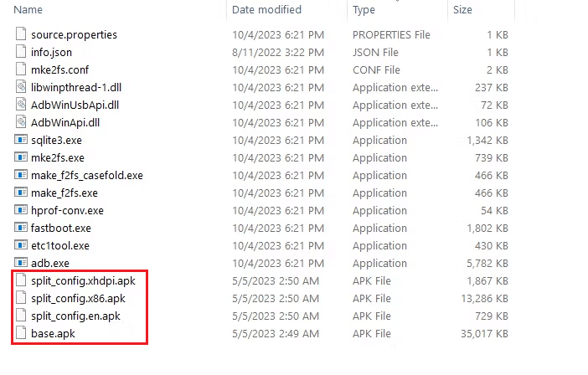Select the source.properties file name

(x=74, y=34)
